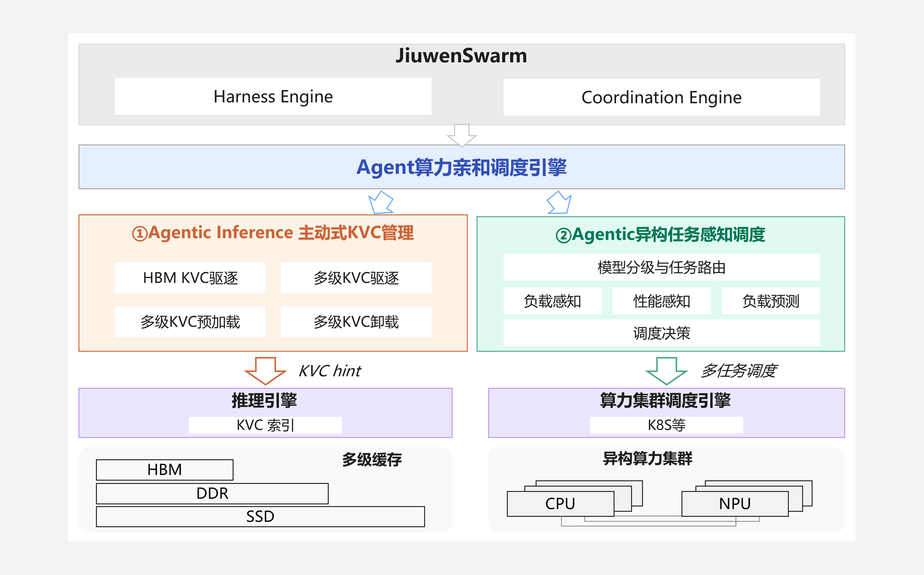Select the CPU node box
The width and height of the screenshot is (924, 575).
[561, 504]
